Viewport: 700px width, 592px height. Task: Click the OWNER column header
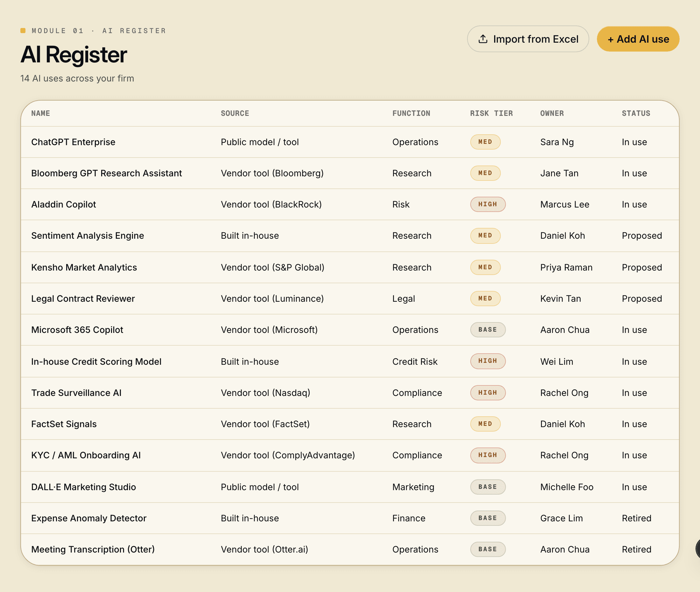tap(552, 113)
